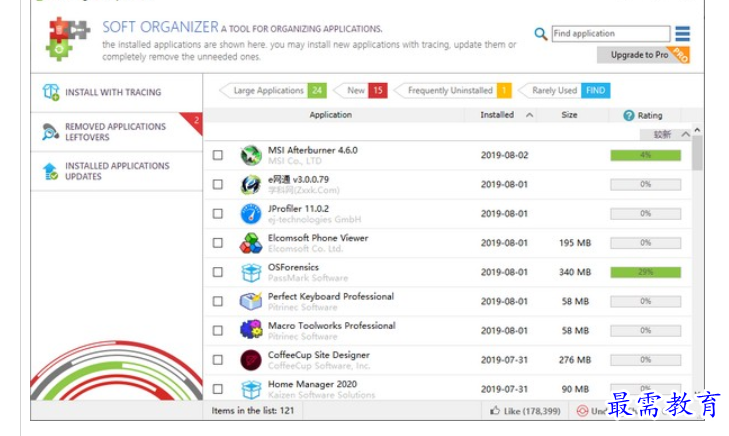Click the Find application search field
Screen dimensions: 729x436
(x=611, y=33)
